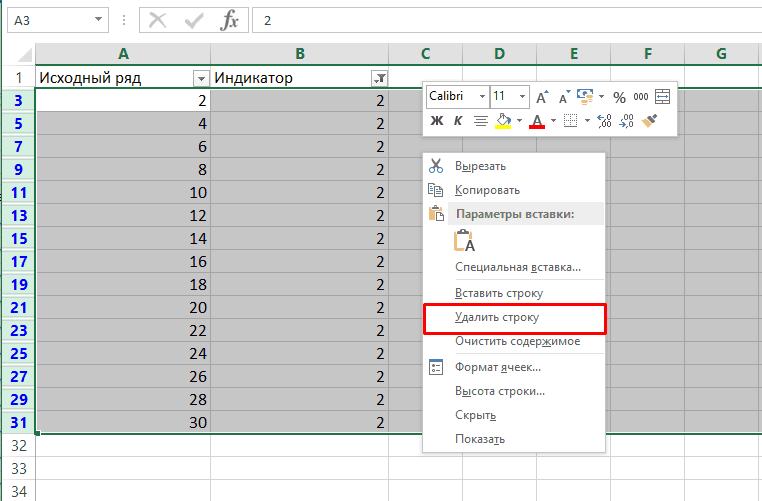Select column F header
This screenshot has width=762, height=501.
coord(647,53)
